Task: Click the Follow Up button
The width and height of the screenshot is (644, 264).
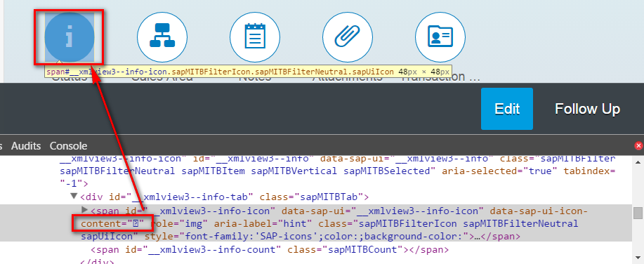Action: 587,109
